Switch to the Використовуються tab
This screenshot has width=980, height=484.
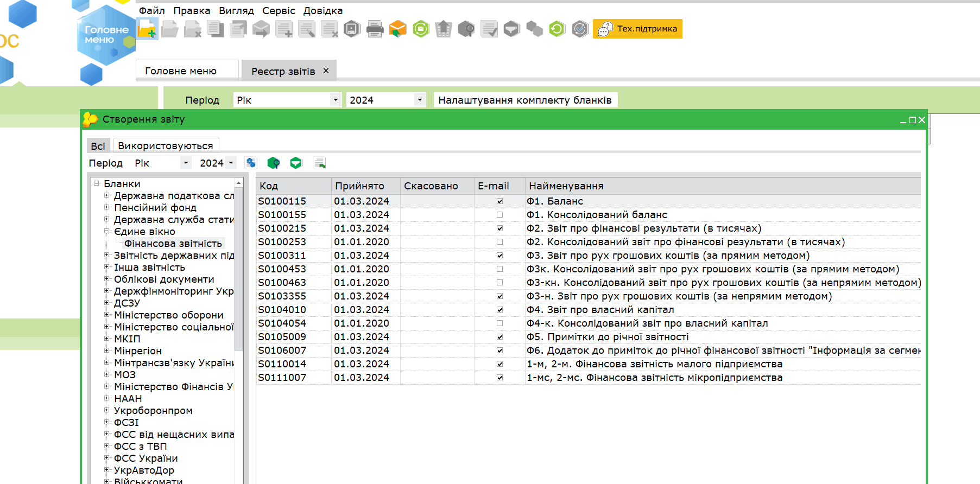[x=165, y=145]
